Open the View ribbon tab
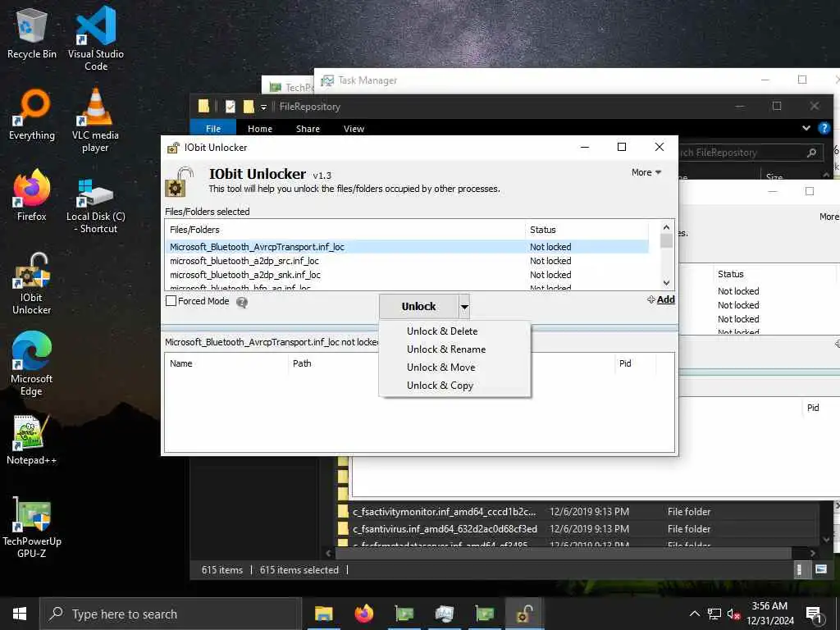 click(354, 129)
